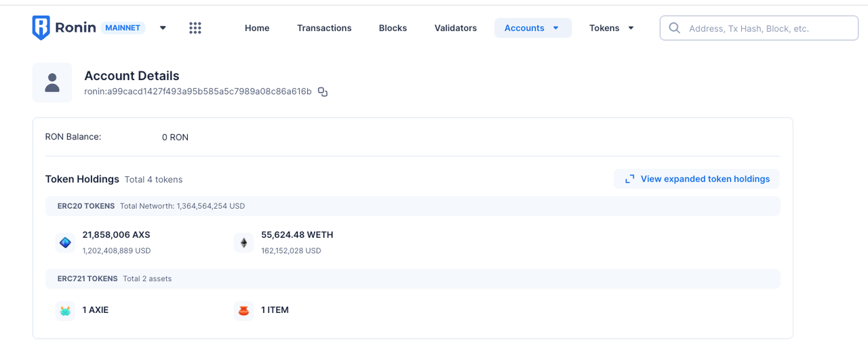Click the account avatar icon
The height and width of the screenshot is (357, 868).
(52, 83)
